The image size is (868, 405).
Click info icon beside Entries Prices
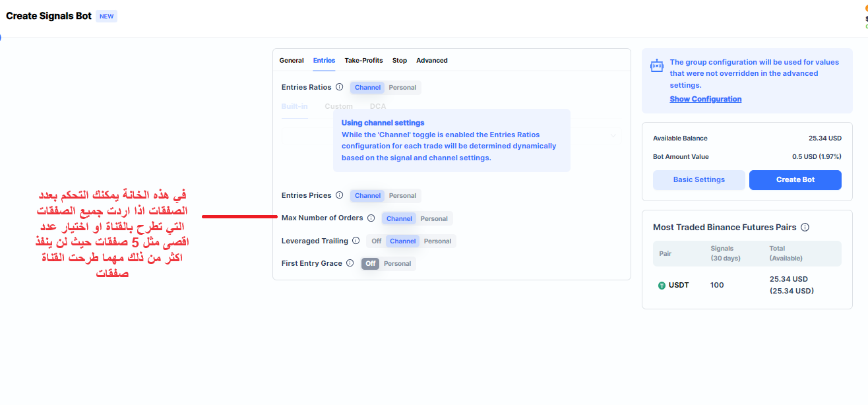point(339,195)
